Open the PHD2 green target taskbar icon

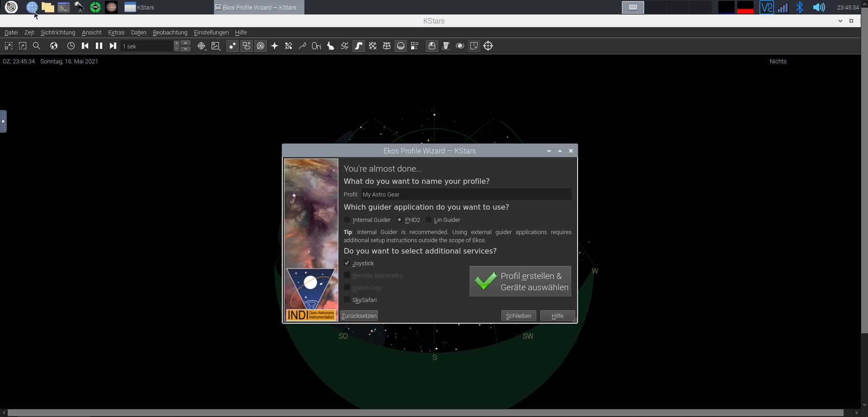click(x=95, y=7)
